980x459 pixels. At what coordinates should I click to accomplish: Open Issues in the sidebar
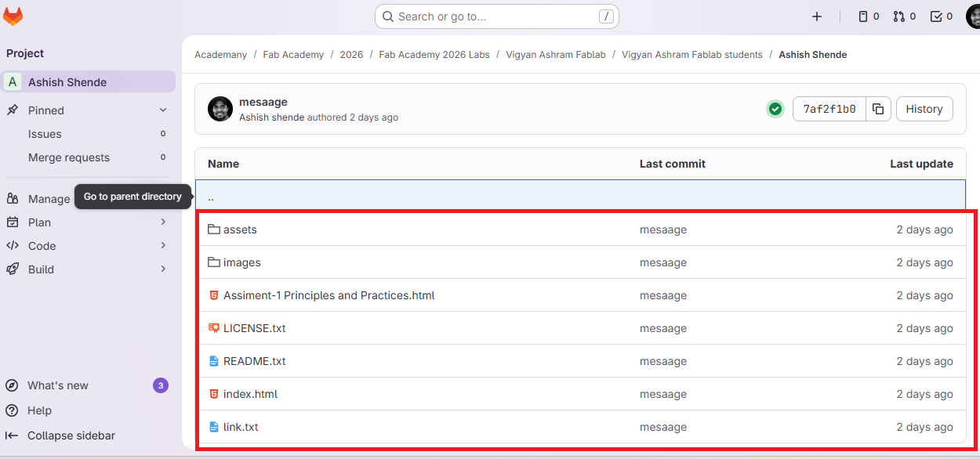45,134
